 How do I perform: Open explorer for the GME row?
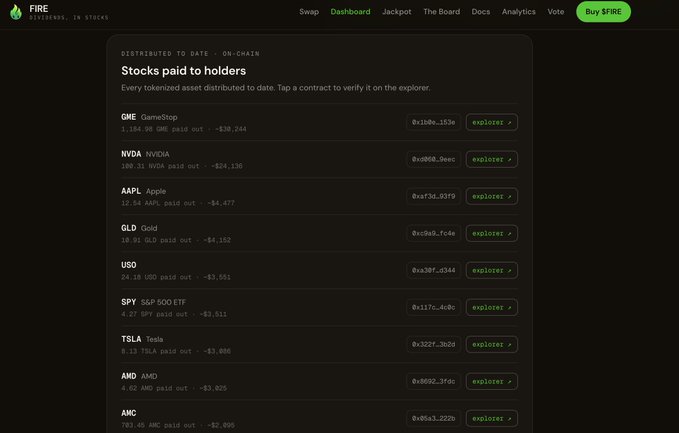[x=491, y=122]
